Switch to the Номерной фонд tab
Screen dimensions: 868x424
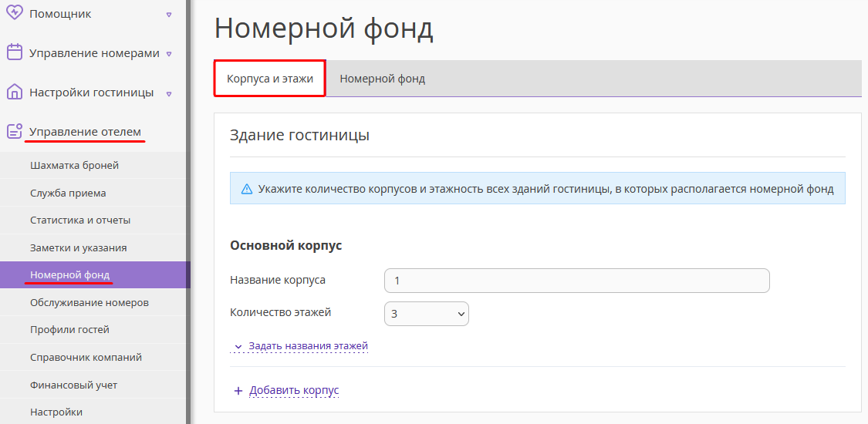pos(383,79)
